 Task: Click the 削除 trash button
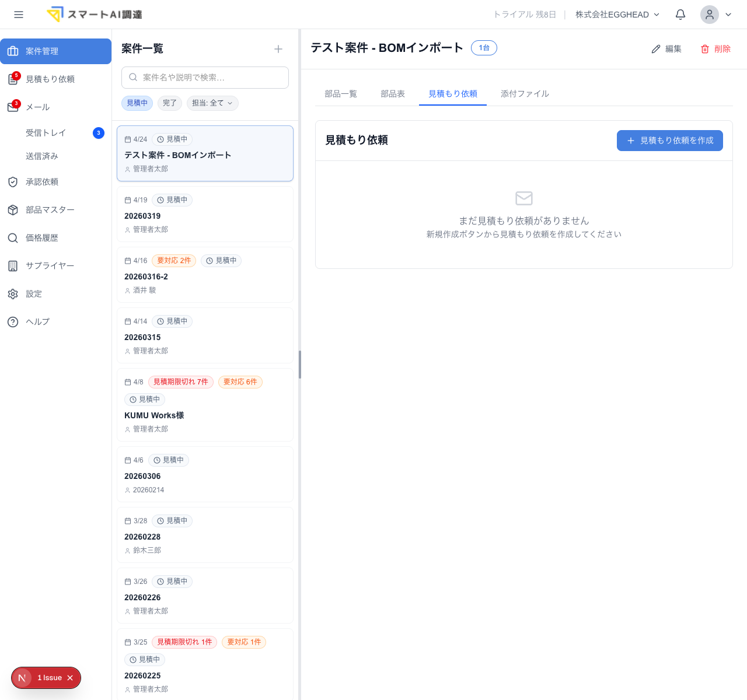tap(715, 49)
